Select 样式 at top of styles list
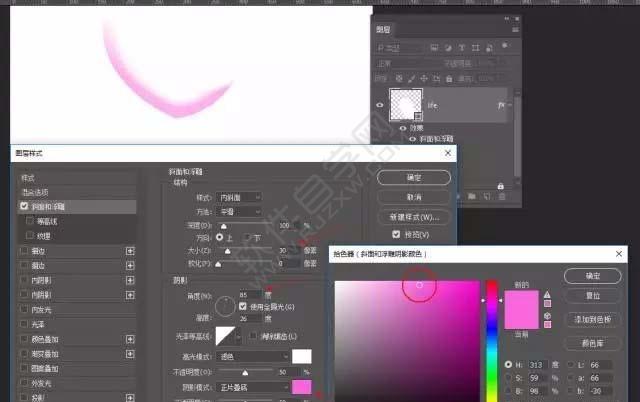The height and width of the screenshot is (402, 640). 78,178
